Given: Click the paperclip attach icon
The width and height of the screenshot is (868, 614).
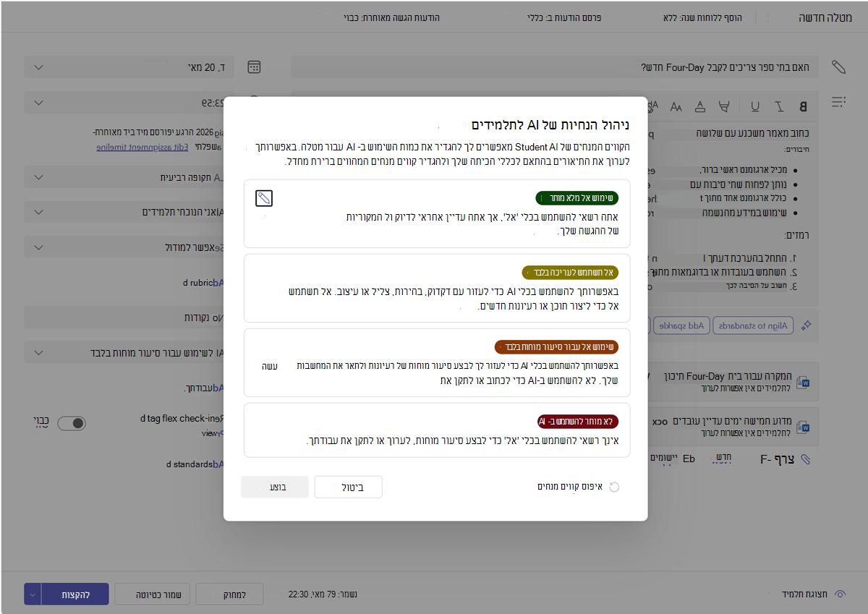Looking at the screenshot, I should (806, 459).
